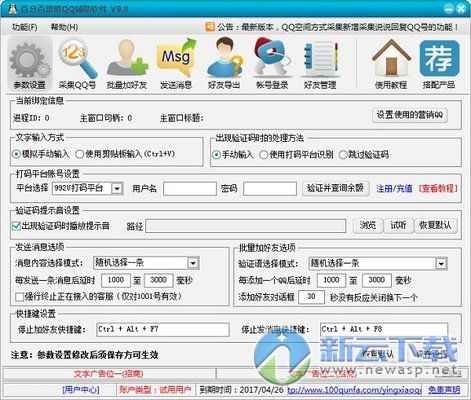Select 跳过验证码 option
Viewport: 471px width, 400px height.
364,155
